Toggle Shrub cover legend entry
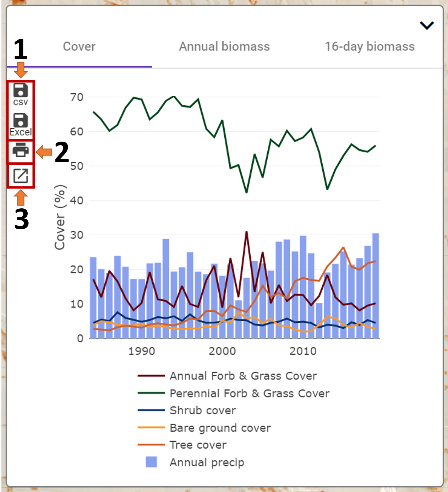448x492 pixels. point(202,410)
